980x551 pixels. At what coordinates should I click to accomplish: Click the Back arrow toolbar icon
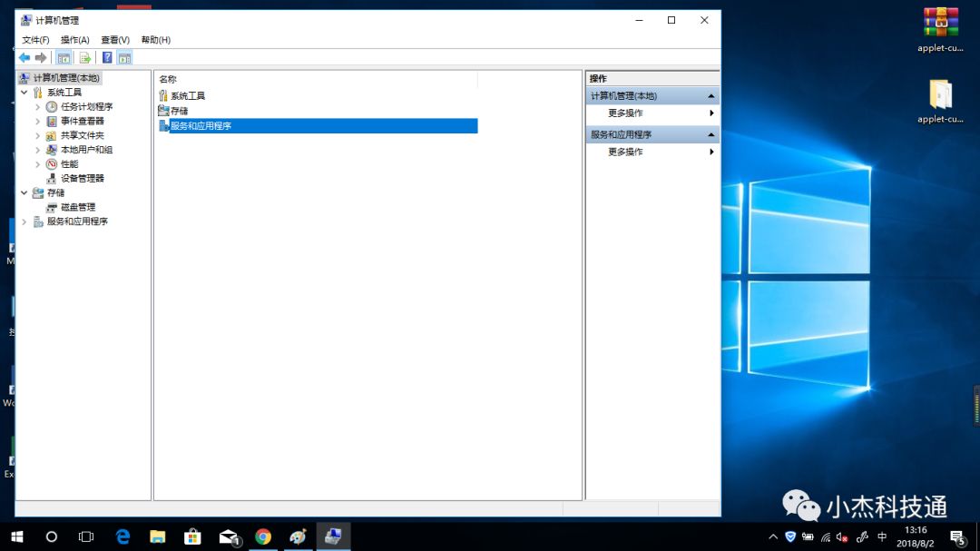coord(24,57)
